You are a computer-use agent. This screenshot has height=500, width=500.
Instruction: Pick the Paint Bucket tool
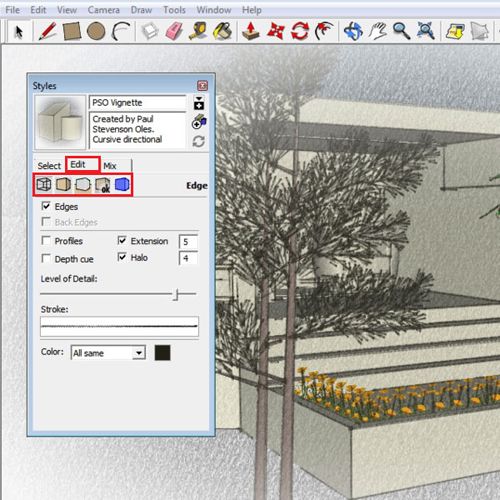click(222, 31)
